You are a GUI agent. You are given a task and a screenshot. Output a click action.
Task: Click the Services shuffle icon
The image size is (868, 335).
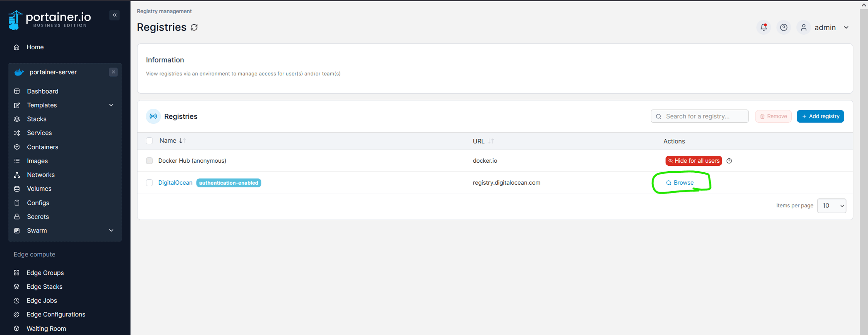pos(17,133)
